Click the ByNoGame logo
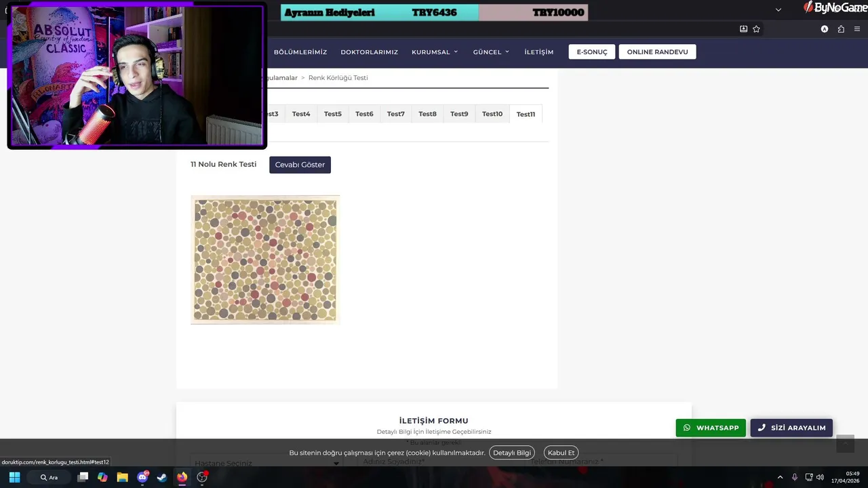This screenshot has width=868, height=488. click(835, 7)
